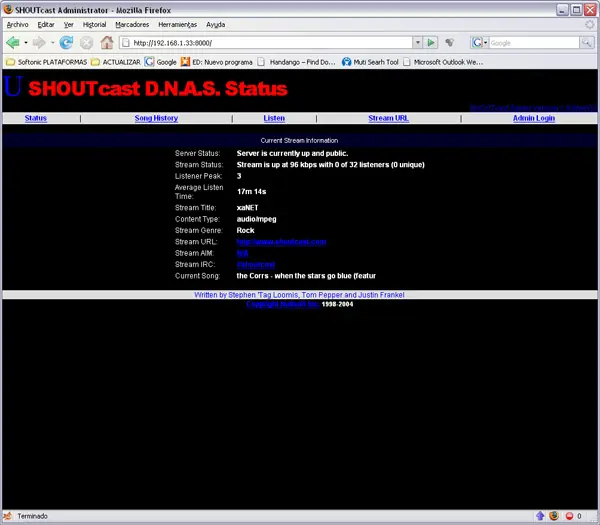Click the #shoutcast IRC link
The image size is (600, 525).
[256, 264]
